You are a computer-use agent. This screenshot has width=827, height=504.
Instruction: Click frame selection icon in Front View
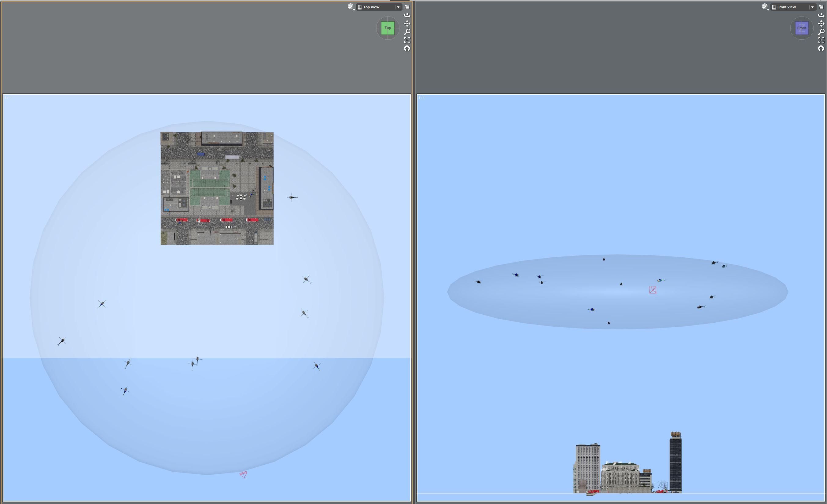(x=821, y=40)
